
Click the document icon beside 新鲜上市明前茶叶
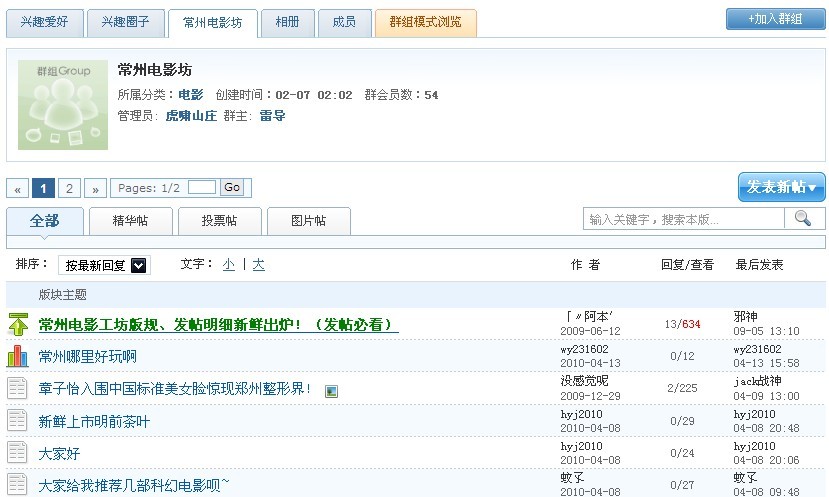tap(17, 421)
